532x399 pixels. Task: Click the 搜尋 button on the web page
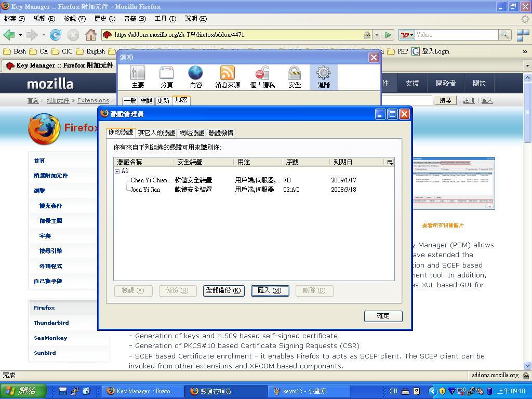click(445, 100)
